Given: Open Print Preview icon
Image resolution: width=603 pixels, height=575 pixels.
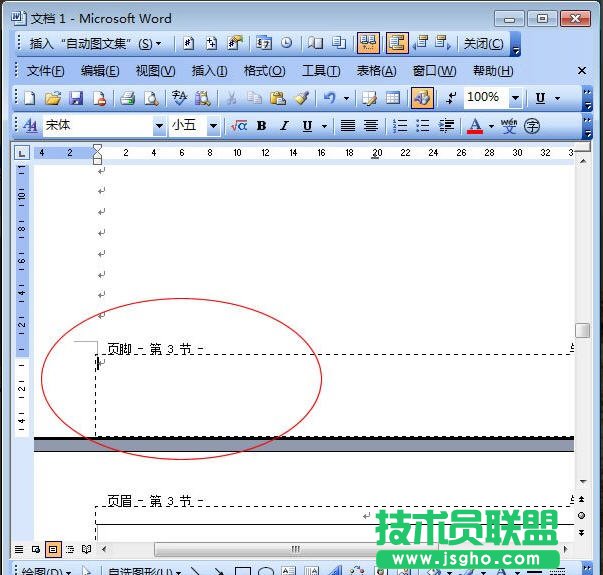Looking at the screenshot, I should [151, 98].
